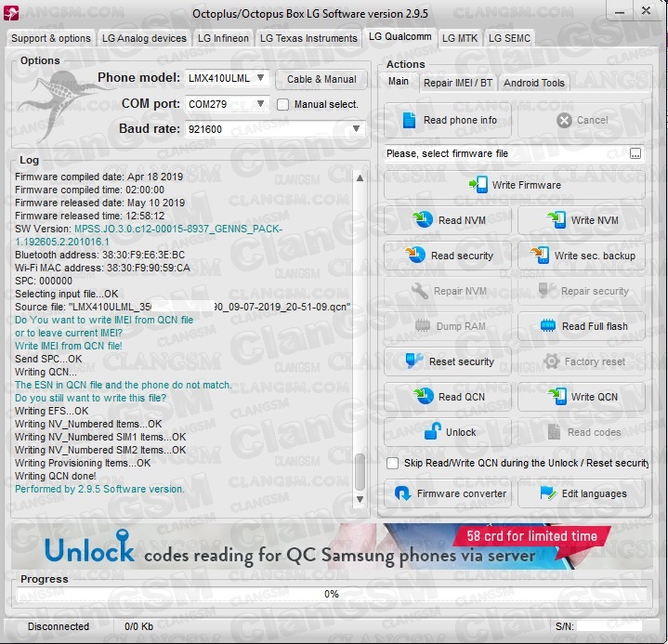
Task: Click the Repair NVM wrench icon
Action: [420, 291]
